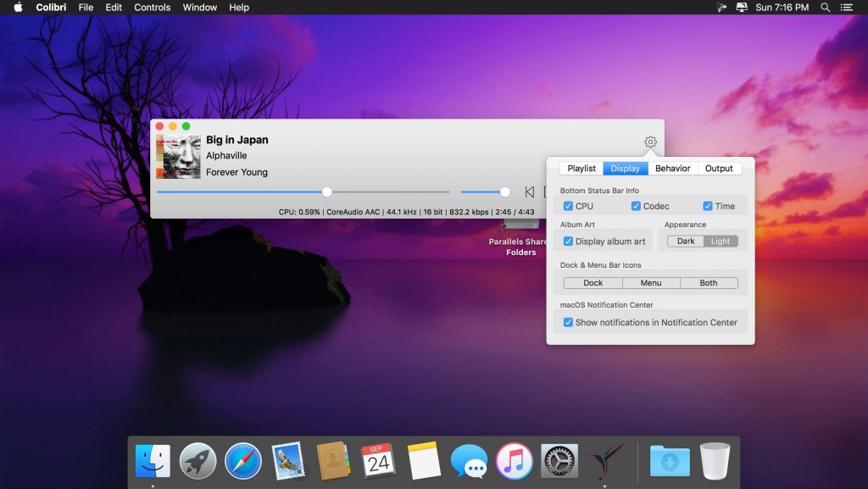Screen dimensions: 868x489
Task: Open the Controls menu in the menu bar
Action: (153, 8)
